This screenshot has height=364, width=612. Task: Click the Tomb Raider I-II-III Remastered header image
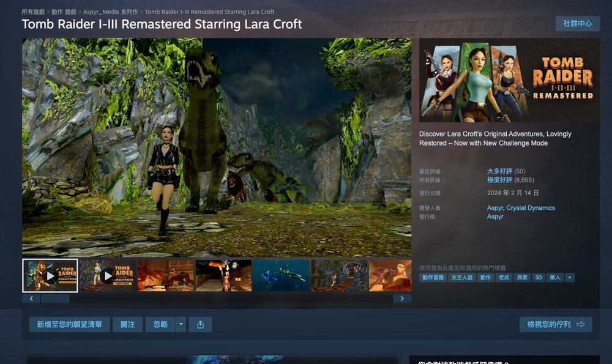tap(509, 80)
